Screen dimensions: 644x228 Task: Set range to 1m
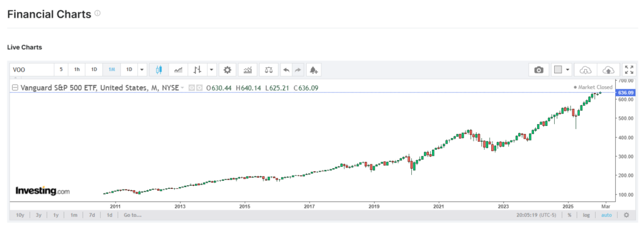74,215
